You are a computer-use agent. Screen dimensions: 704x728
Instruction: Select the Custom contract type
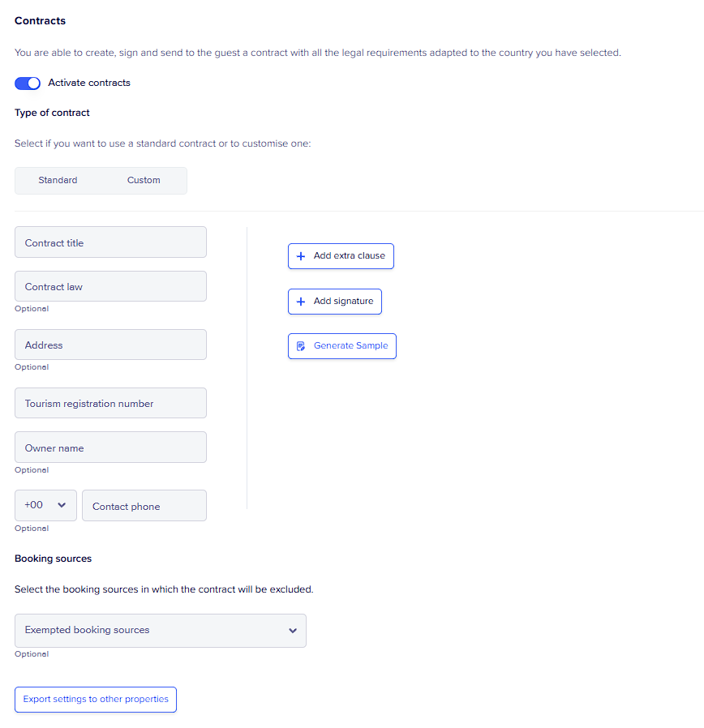click(x=144, y=181)
